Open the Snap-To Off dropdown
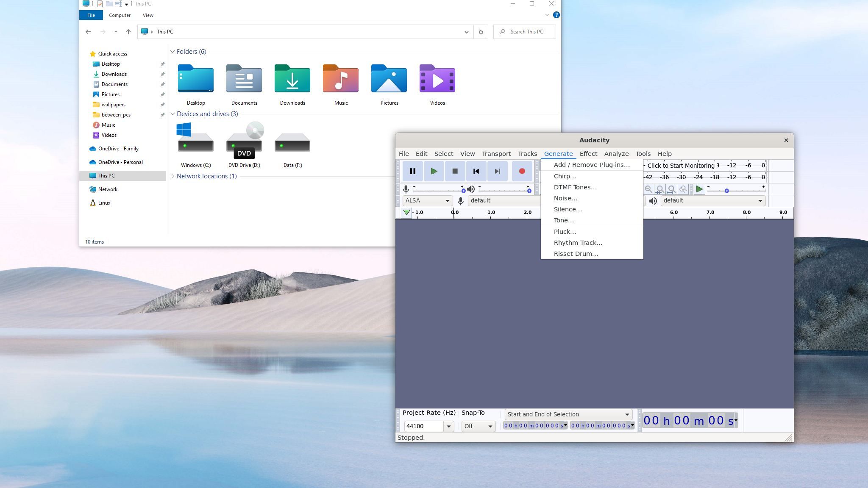868x488 pixels. click(478, 426)
